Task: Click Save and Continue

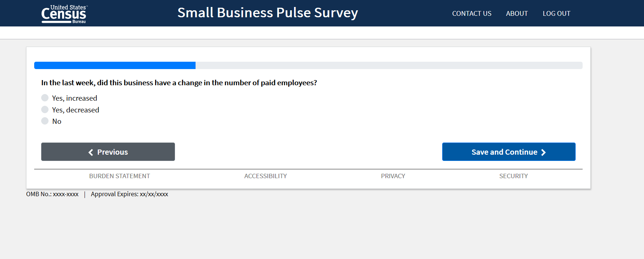Action: 504,152
